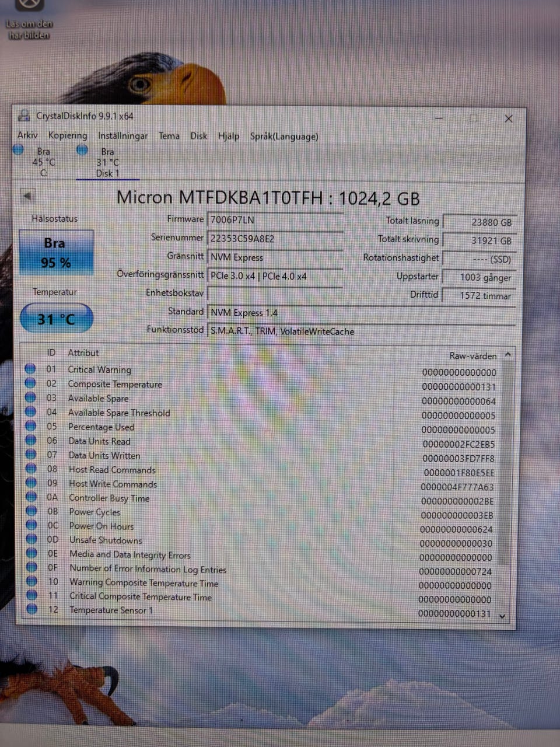Click the Raw-värden column header
Image resolution: width=560 pixels, height=747 pixels.
click(x=473, y=355)
